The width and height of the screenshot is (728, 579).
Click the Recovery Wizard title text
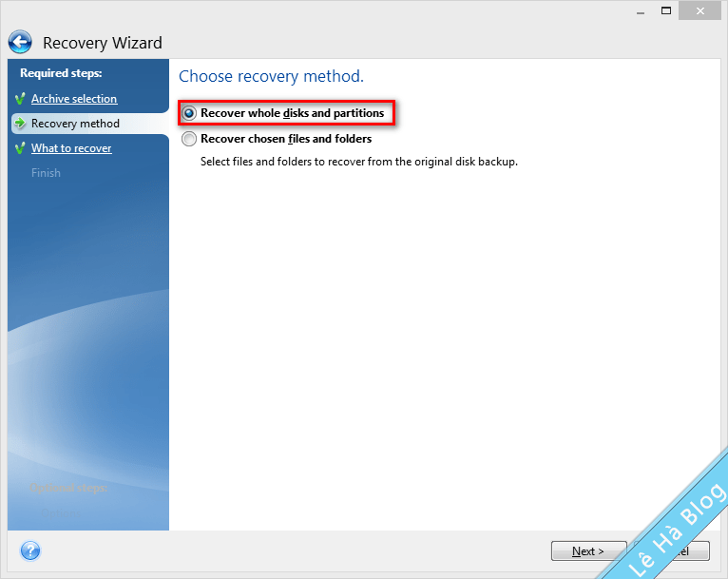tap(103, 43)
